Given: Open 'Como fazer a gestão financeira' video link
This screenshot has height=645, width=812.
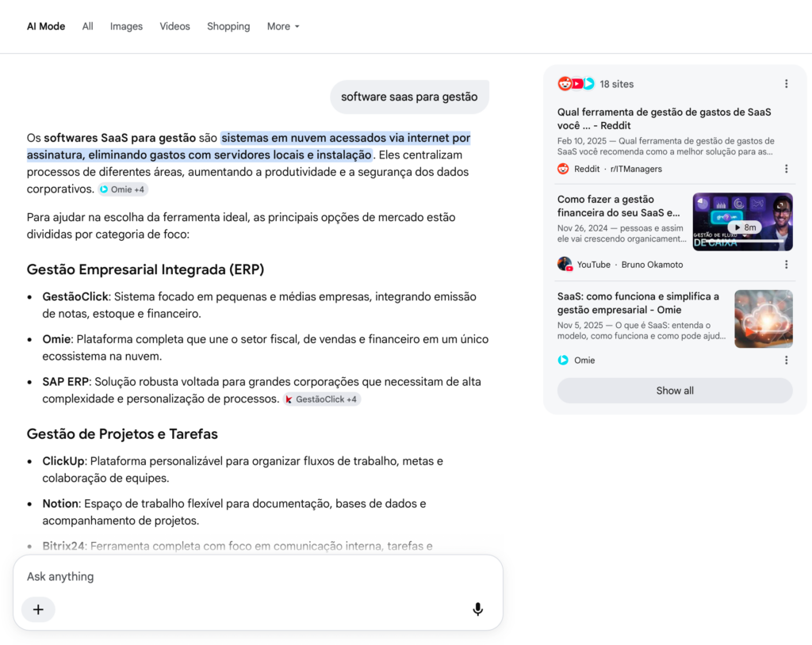Looking at the screenshot, I should (619, 206).
